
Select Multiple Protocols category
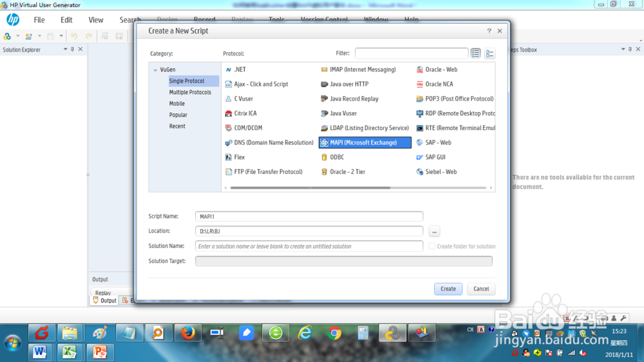(190, 93)
